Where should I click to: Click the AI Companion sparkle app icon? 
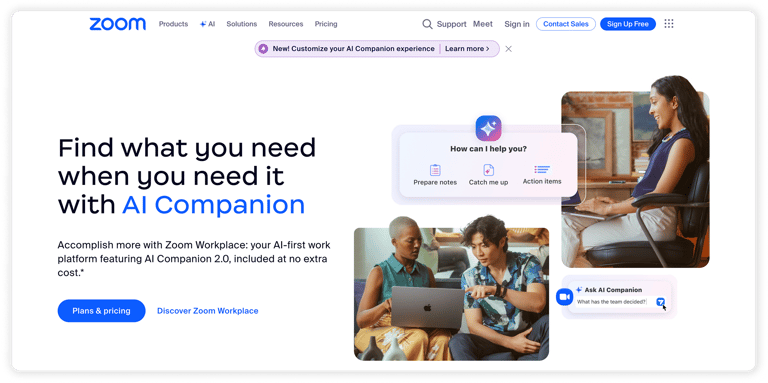click(488, 128)
